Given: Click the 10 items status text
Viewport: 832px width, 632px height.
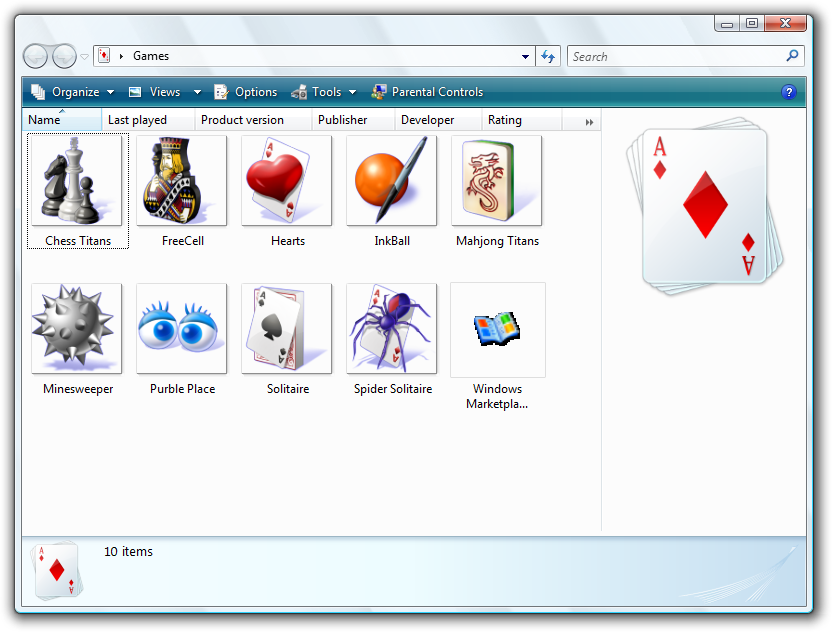Looking at the screenshot, I should [128, 552].
